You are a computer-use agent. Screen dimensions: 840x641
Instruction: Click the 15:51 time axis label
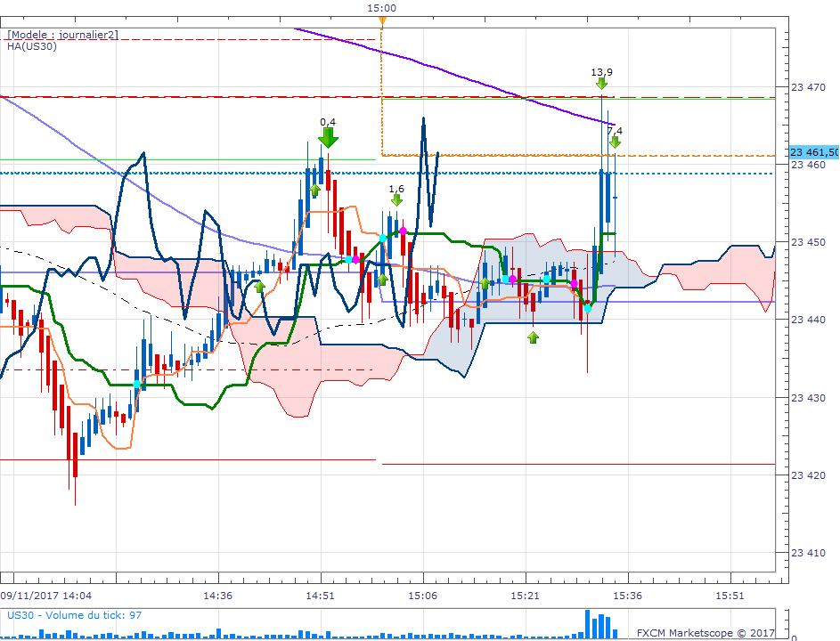coord(730,596)
